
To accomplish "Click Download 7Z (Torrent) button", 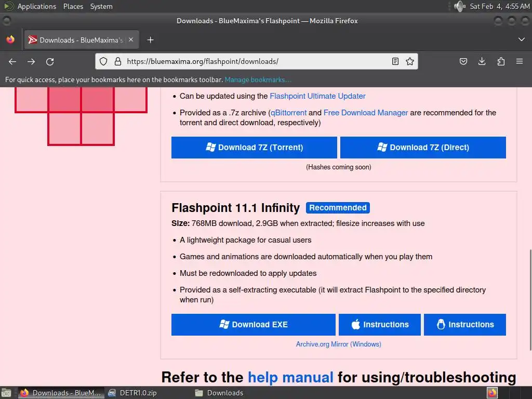I will pos(254,147).
